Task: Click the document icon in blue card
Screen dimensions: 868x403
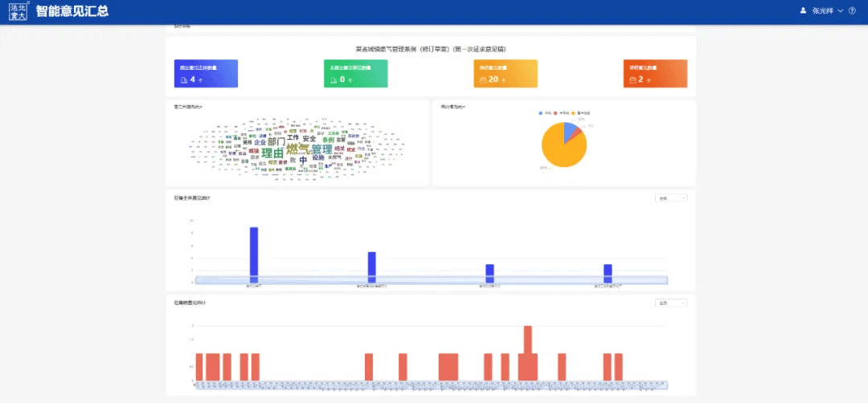Action: coord(184,79)
